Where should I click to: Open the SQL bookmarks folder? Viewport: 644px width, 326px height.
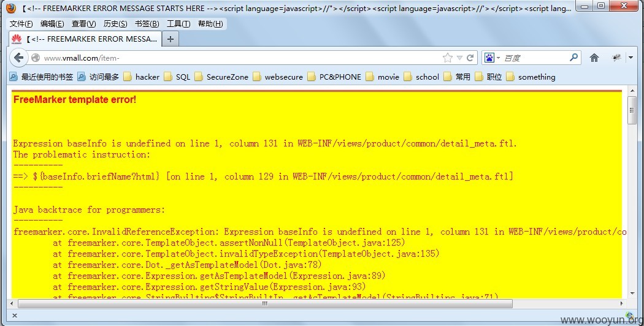point(177,77)
